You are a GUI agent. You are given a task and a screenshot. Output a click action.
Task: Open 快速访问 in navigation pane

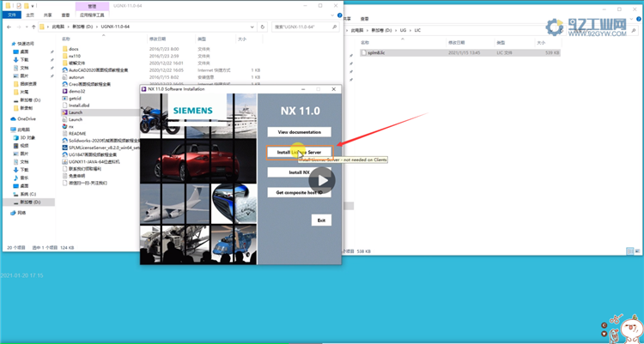point(26,44)
